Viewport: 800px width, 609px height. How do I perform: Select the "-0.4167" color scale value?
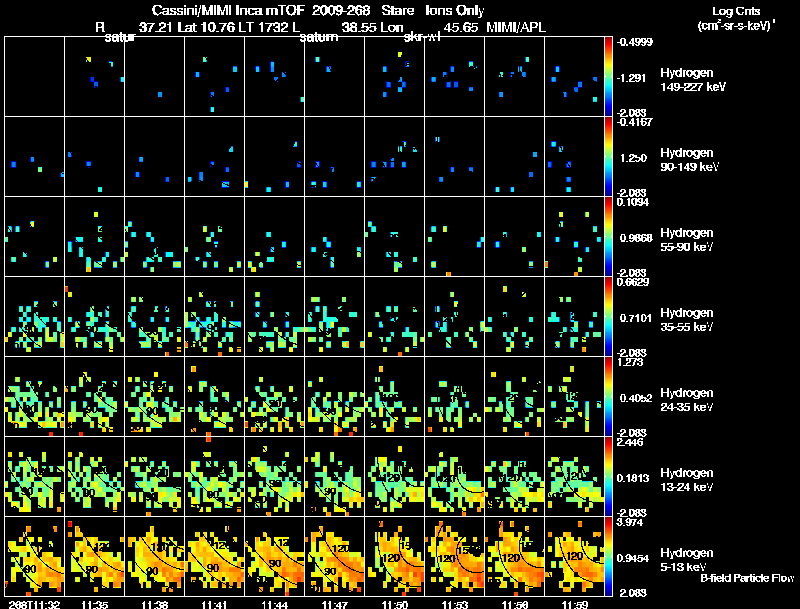pos(635,122)
